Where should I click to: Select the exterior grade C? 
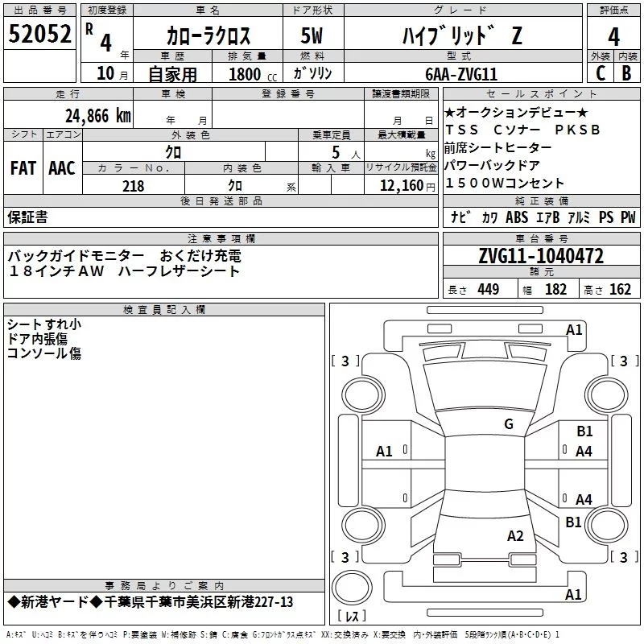pos(600,72)
